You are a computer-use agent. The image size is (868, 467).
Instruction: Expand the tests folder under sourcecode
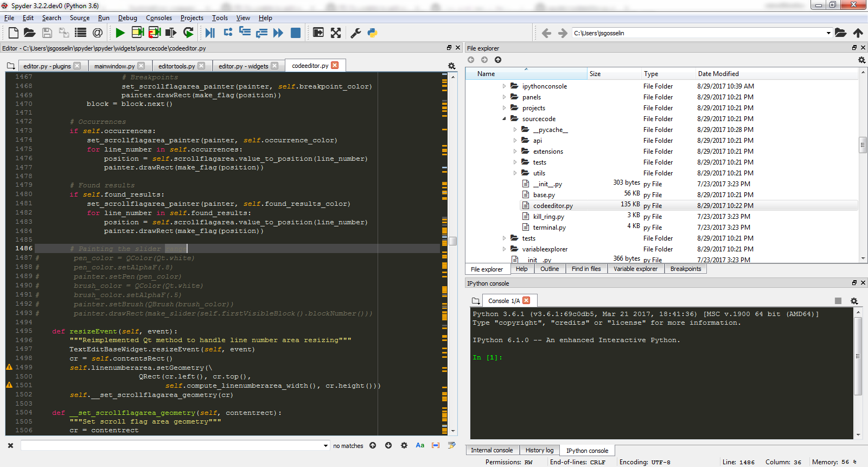[515, 162]
